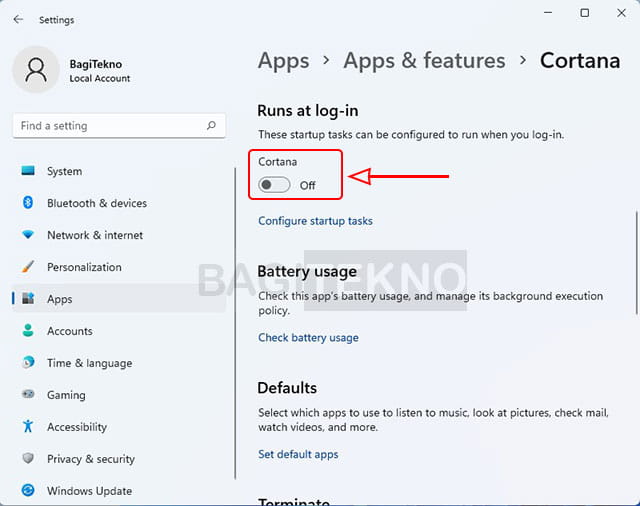Click the BagiTekno user avatar icon
The width and height of the screenshot is (640, 506).
point(36,70)
